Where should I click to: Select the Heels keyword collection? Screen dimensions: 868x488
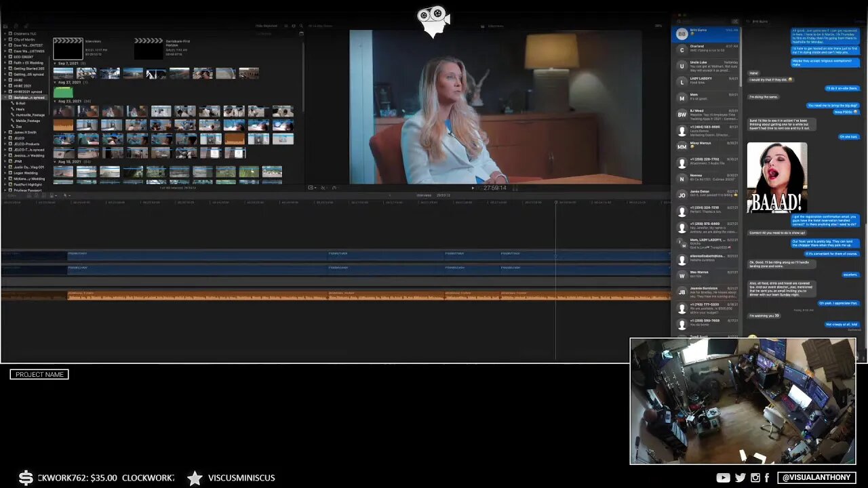click(x=20, y=109)
